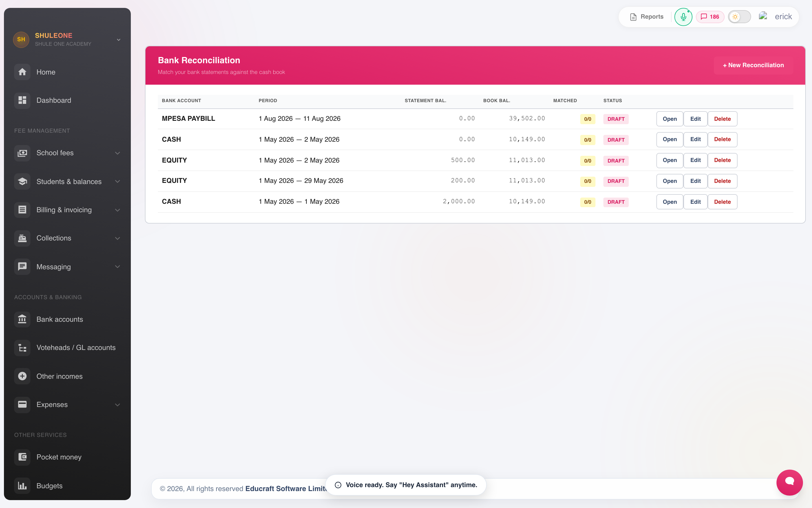
Task: Select Voteheads / GL accounts menu item
Action: 67,348
